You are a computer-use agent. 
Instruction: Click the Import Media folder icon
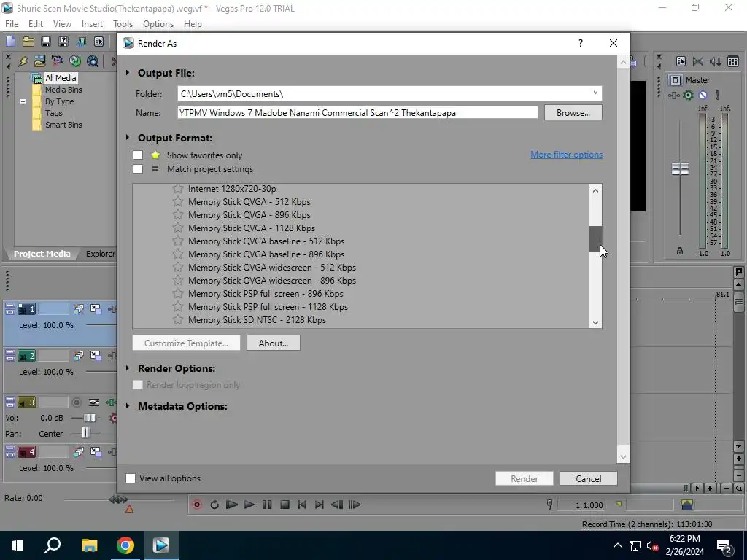pos(39,61)
